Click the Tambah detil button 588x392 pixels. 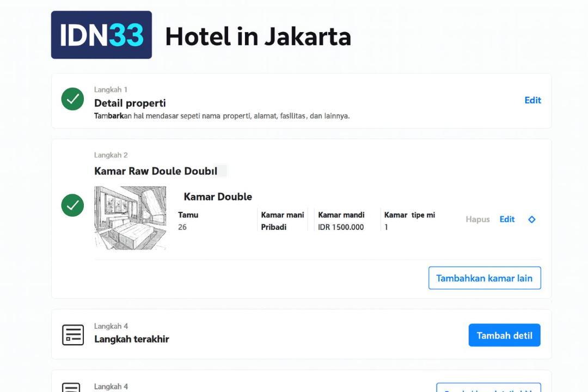pyautogui.click(x=504, y=335)
